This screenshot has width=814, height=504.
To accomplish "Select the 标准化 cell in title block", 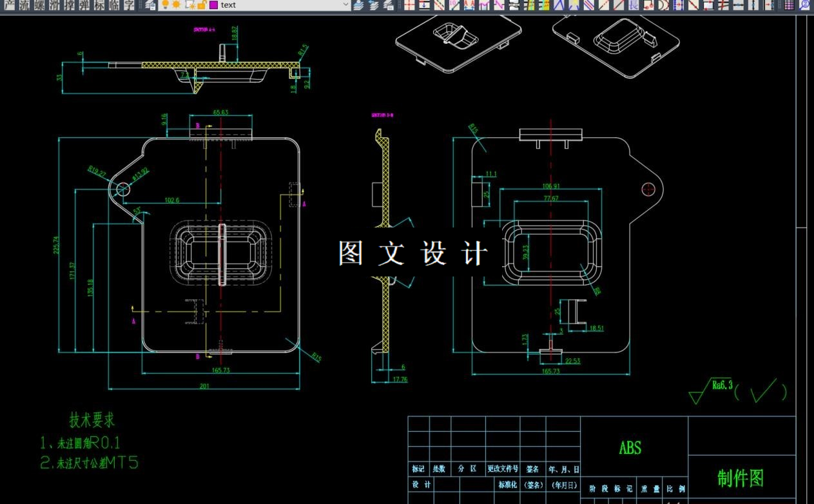I will click(507, 485).
